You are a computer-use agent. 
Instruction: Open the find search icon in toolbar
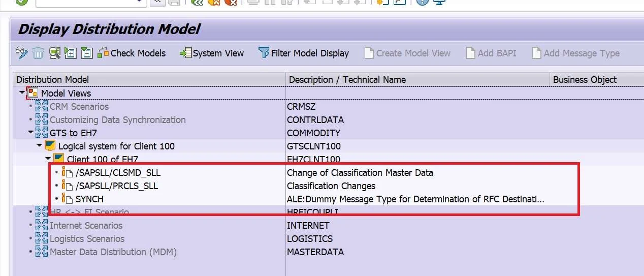click(54, 53)
